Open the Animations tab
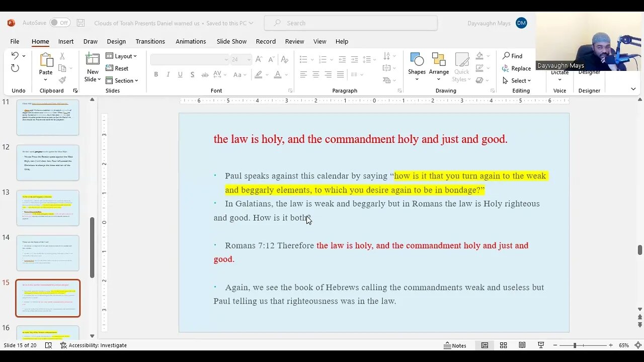This screenshot has height=362, width=644. tap(191, 41)
